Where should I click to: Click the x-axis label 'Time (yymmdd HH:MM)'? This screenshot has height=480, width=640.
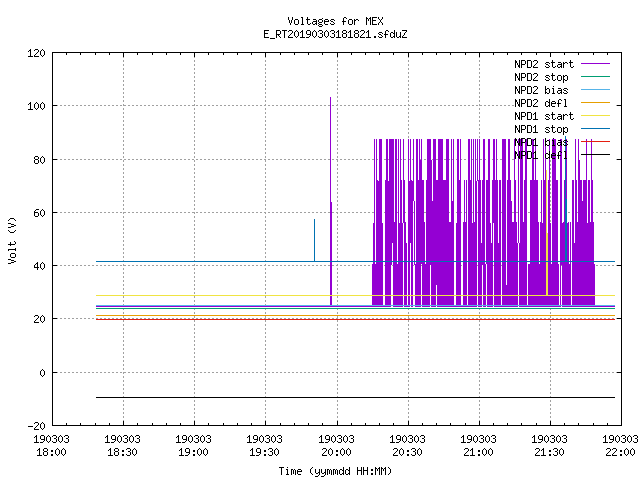point(335,471)
